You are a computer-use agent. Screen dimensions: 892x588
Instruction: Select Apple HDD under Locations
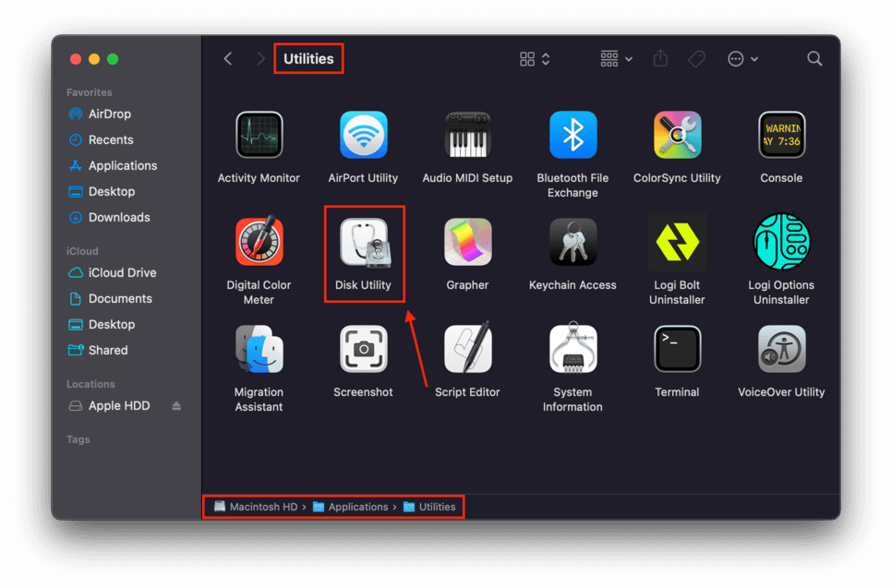click(x=109, y=405)
